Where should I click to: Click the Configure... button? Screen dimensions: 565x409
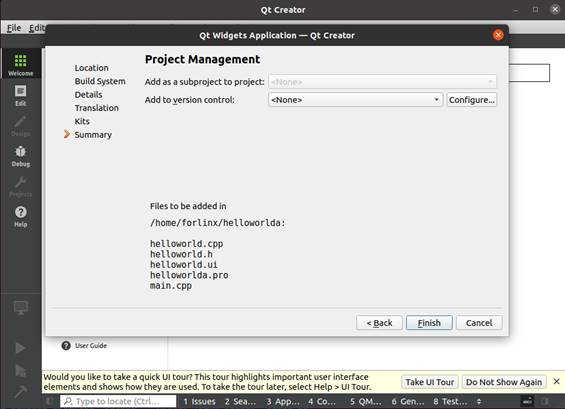(x=472, y=100)
